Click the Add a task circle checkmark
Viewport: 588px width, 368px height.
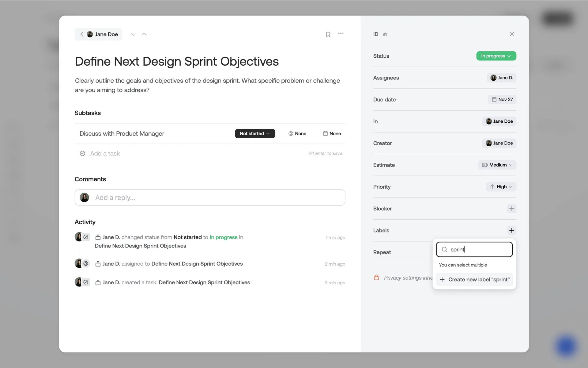(82, 153)
